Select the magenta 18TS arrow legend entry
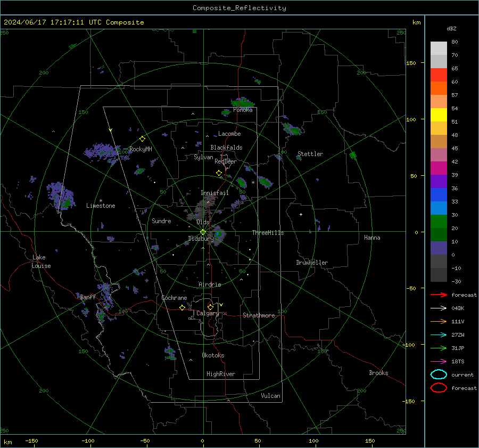 439,362
